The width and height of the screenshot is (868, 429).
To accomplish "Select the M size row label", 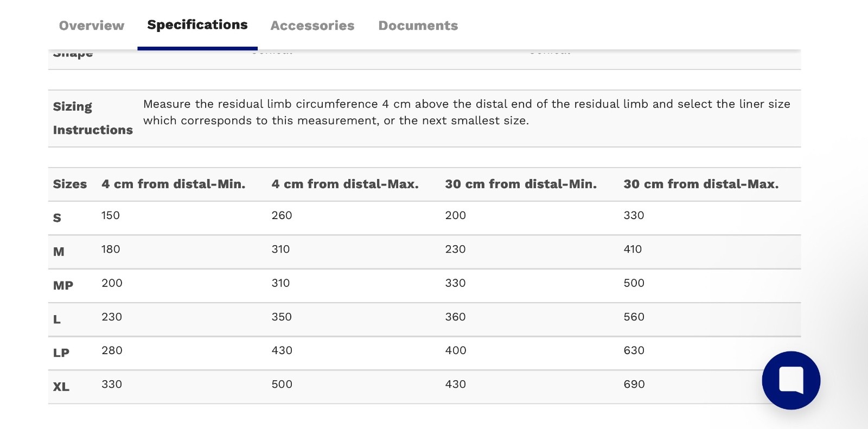I will click(x=59, y=252).
